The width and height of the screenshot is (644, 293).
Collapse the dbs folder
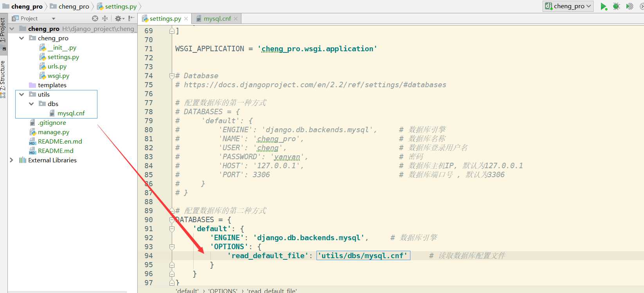click(31, 104)
